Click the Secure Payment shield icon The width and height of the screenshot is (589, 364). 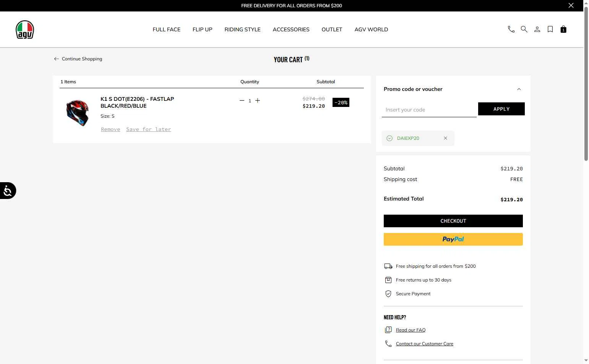coord(388,294)
